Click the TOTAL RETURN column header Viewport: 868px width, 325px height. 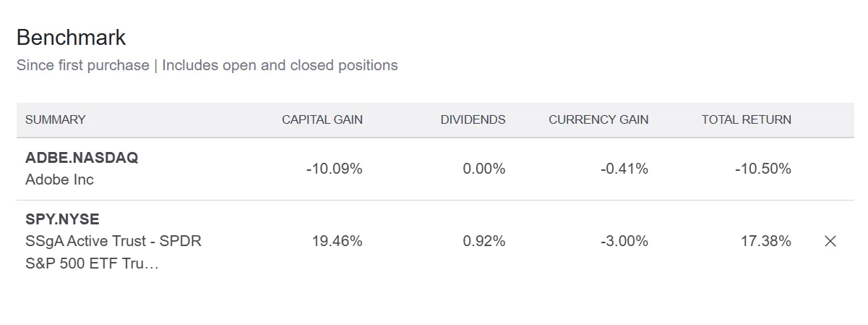(x=746, y=119)
